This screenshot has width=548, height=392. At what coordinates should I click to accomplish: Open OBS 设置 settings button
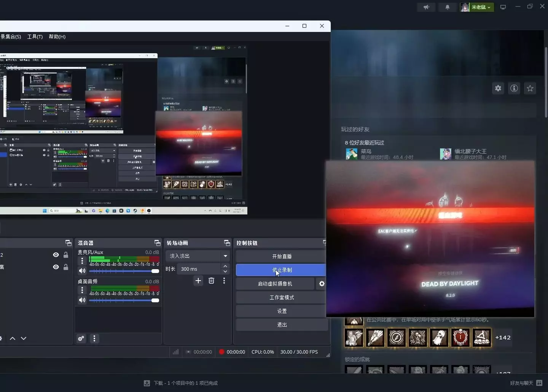tap(282, 311)
